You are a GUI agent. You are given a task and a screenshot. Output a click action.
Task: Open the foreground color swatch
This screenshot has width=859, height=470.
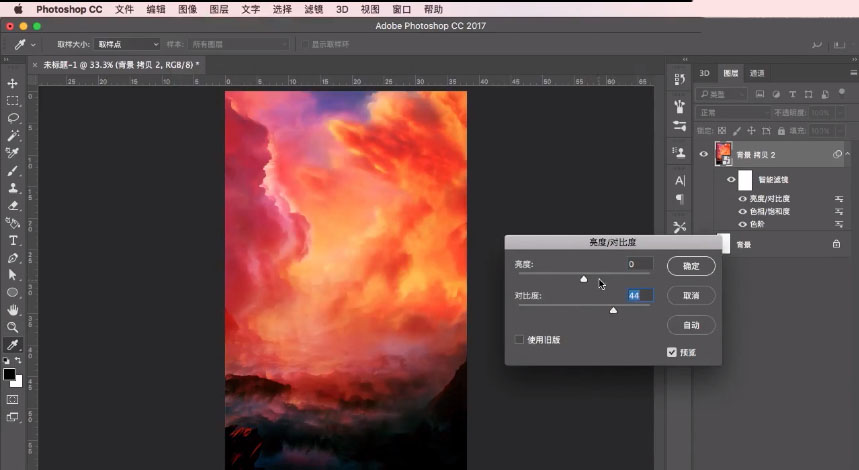9,374
